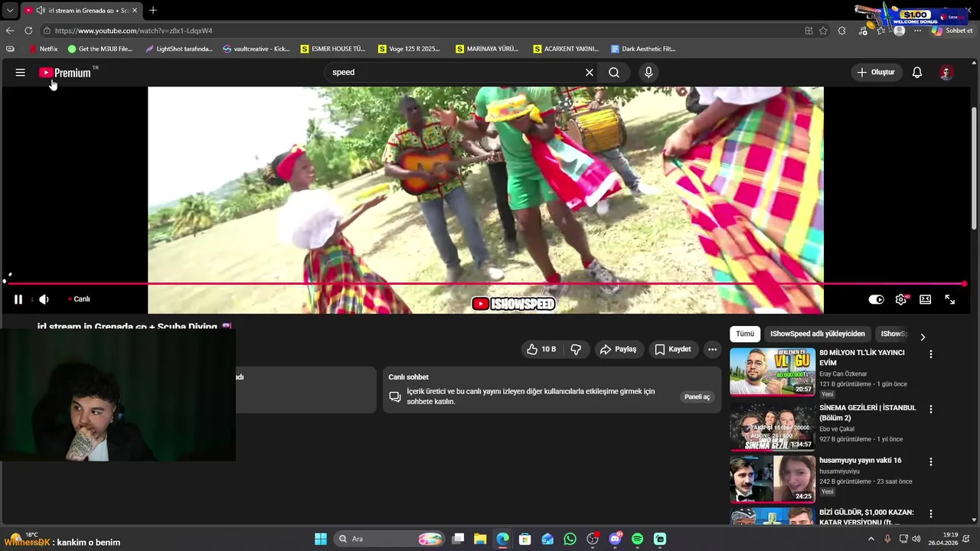Show hidden system tray icons

coord(871,539)
